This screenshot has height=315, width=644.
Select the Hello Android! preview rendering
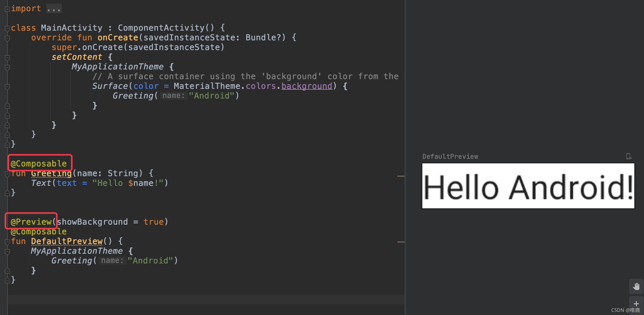click(528, 186)
